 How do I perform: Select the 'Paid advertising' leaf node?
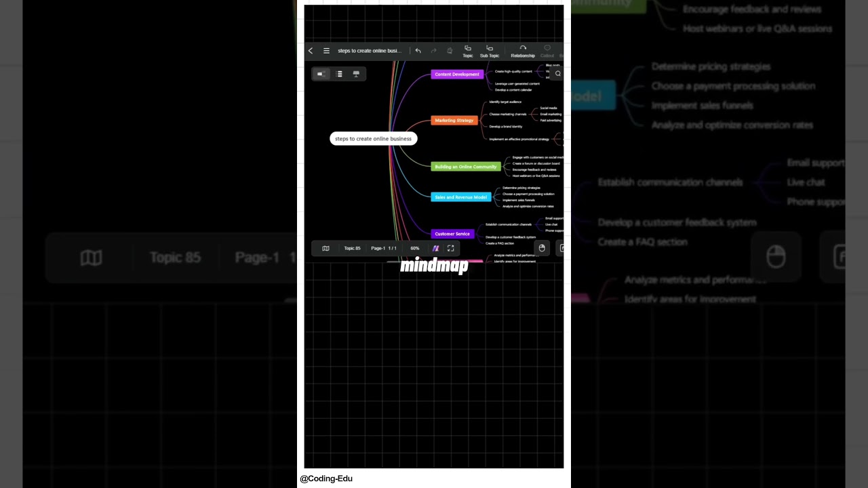point(551,120)
